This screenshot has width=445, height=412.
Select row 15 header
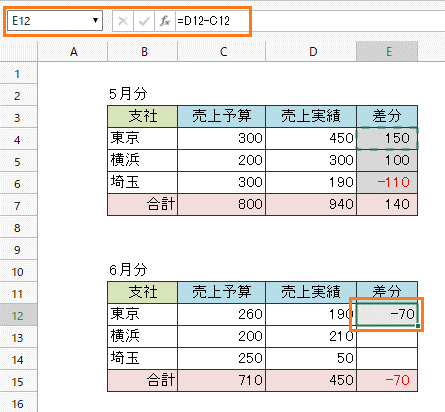click(18, 382)
